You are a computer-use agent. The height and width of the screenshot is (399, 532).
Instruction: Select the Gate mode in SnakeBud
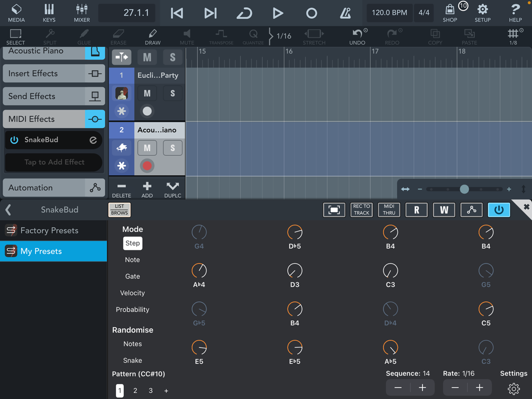[132, 276]
